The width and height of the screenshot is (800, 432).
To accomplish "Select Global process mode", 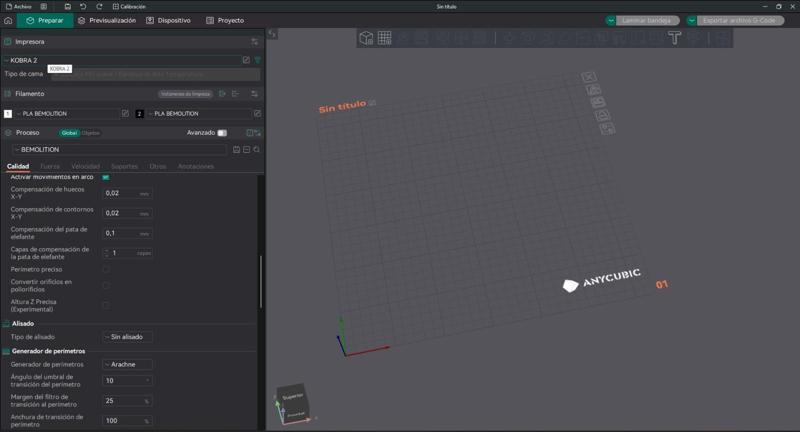I will [69, 133].
